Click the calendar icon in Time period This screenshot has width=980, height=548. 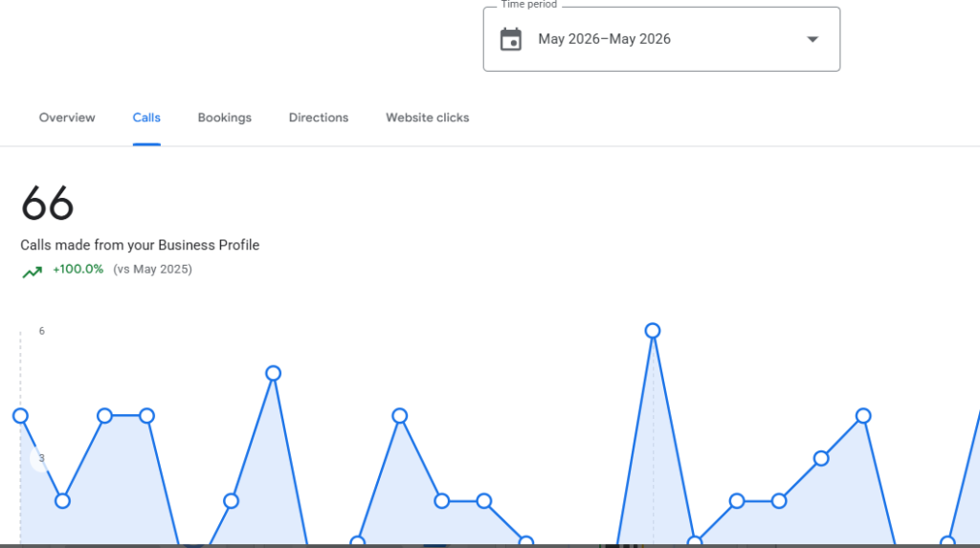tap(511, 39)
